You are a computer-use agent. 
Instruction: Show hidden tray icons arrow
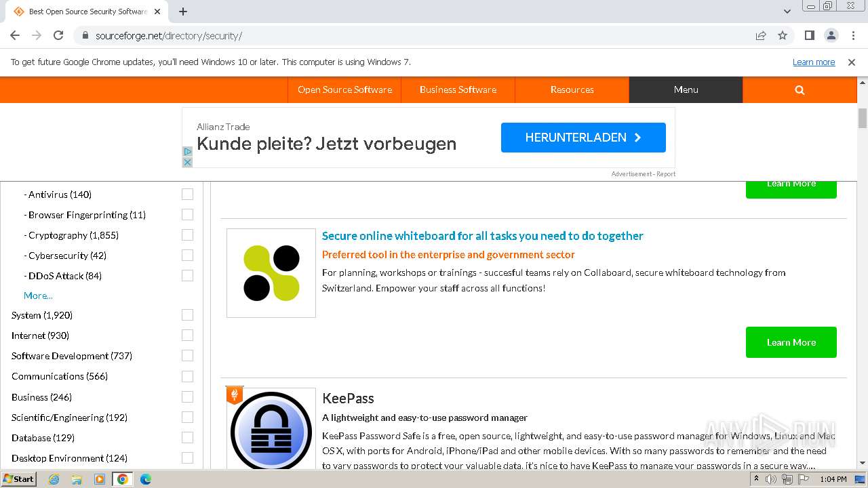point(756,479)
